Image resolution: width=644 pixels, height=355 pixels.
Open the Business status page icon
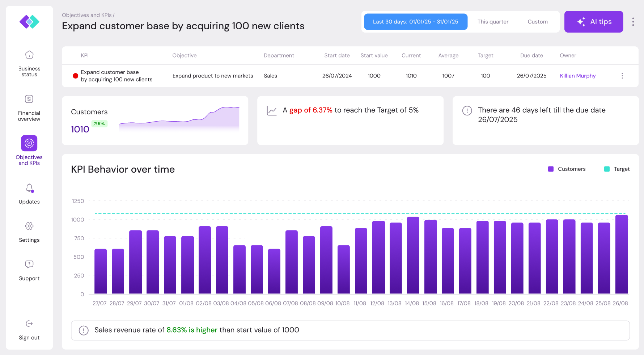point(29,55)
